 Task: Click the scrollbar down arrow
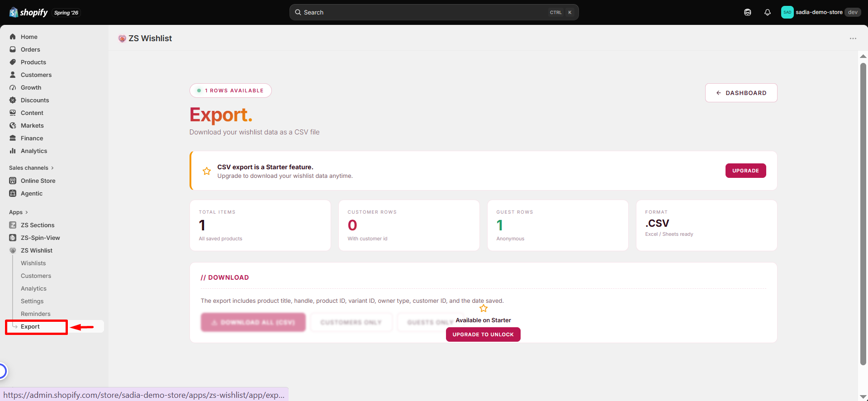pyautogui.click(x=863, y=397)
